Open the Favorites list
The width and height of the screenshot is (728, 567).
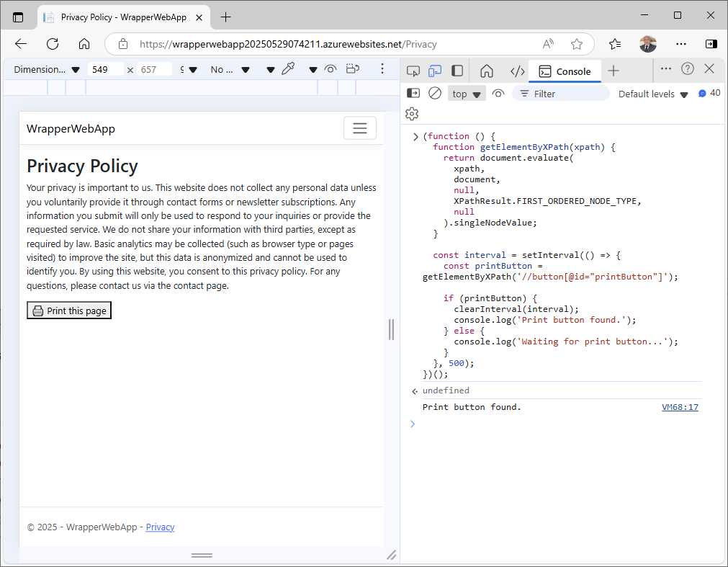615,44
